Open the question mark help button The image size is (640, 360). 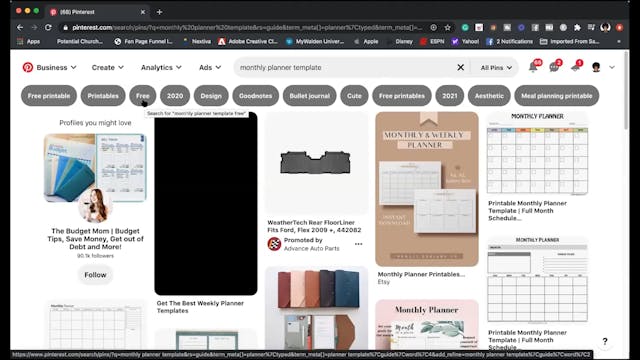point(605,341)
